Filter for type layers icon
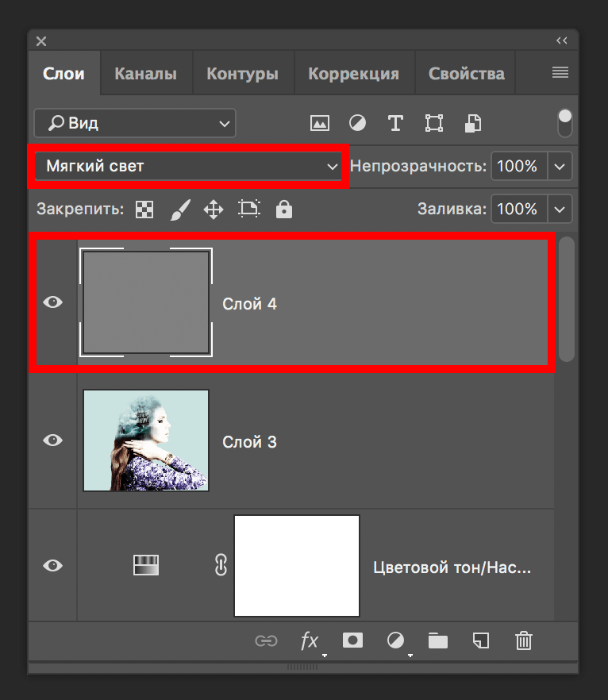 pyautogui.click(x=395, y=123)
